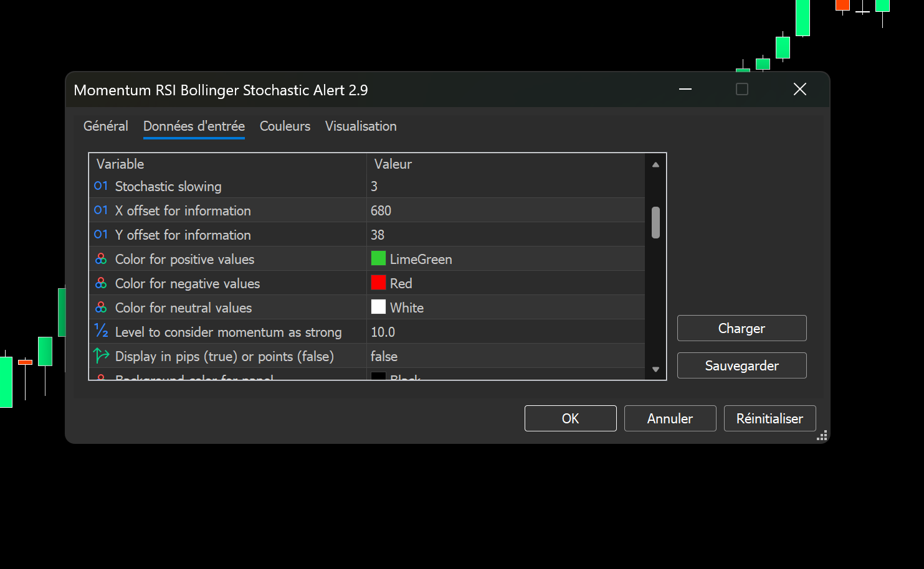Screen dimensions: 924x569
Task: Click the integer icon for Y offset
Action: click(x=101, y=235)
